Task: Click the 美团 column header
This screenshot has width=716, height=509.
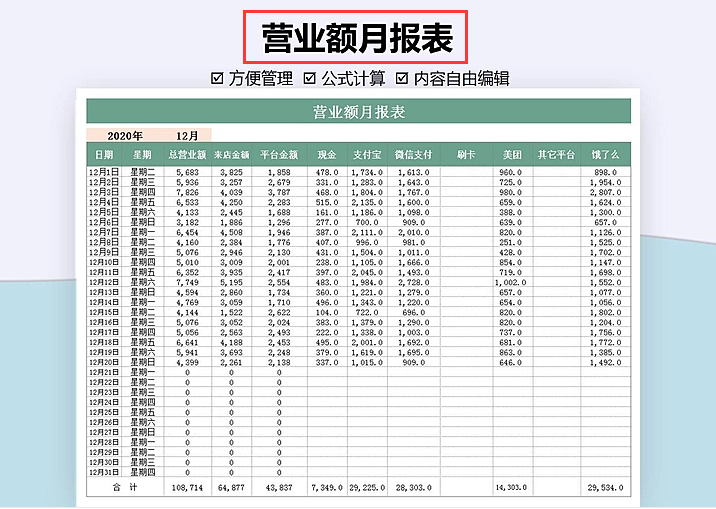Action: [x=512, y=155]
